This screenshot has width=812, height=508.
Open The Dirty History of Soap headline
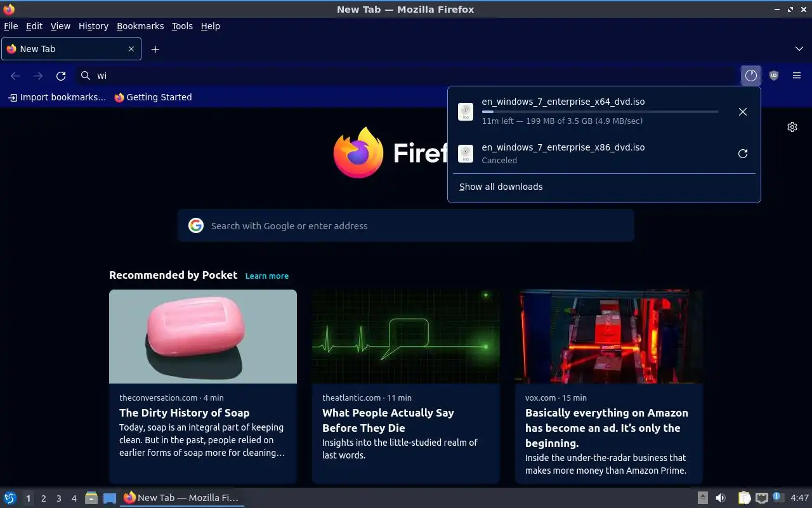tap(185, 413)
